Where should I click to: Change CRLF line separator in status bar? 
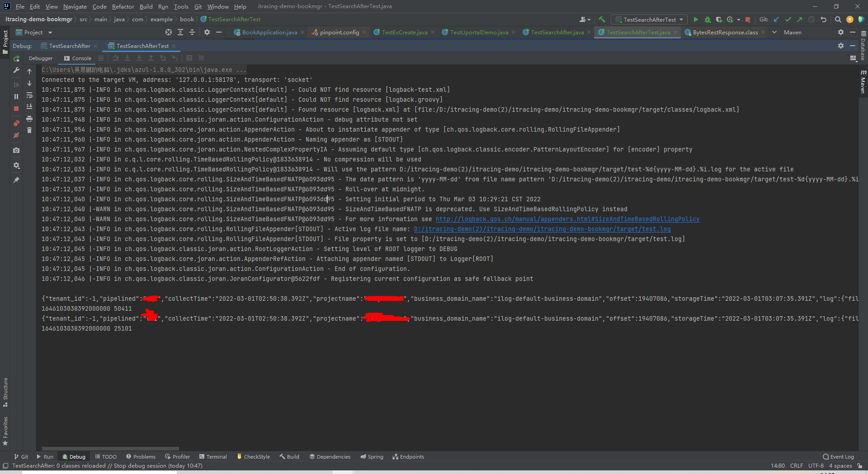pos(797,466)
